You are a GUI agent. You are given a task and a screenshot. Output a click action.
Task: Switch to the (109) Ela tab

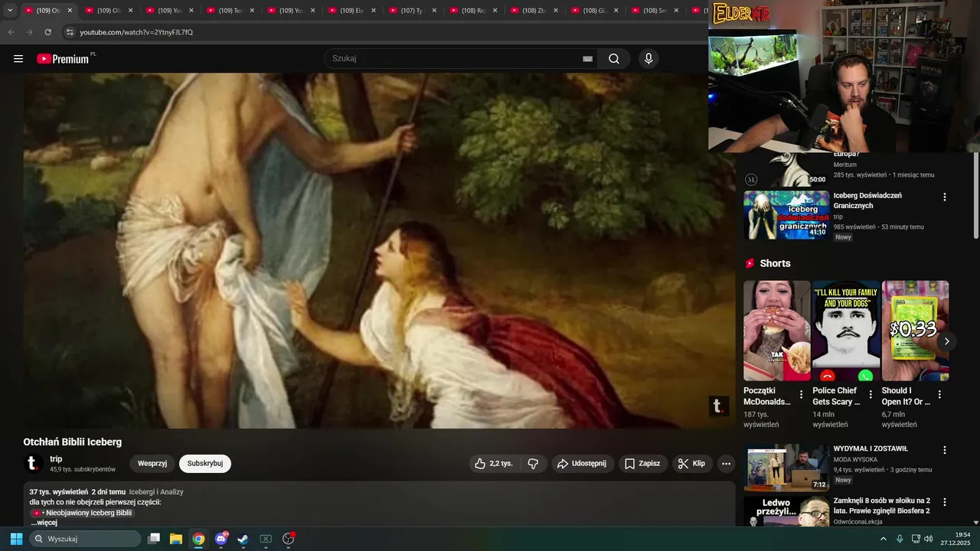click(x=351, y=11)
